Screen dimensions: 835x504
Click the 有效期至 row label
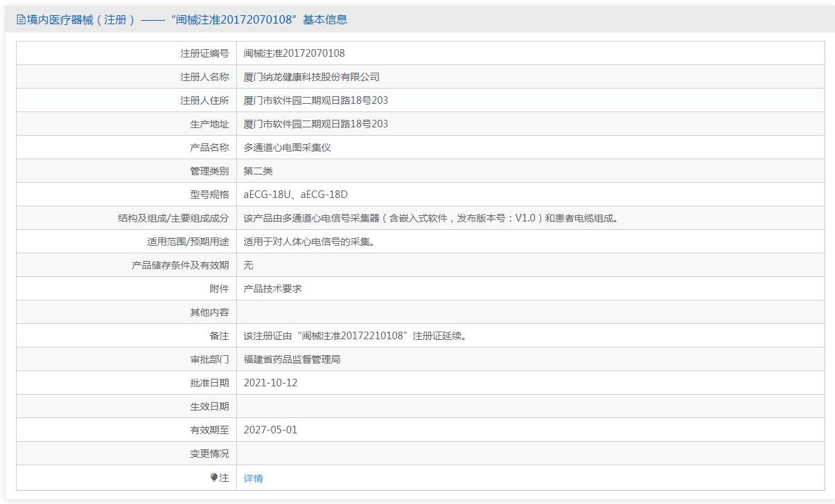(x=209, y=430)
